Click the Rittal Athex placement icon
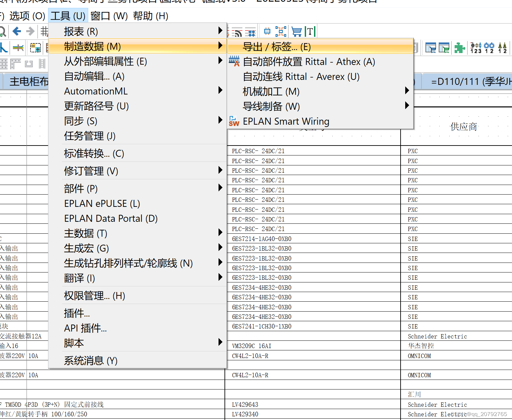The width and height of the screenshot is (512, 420). click(x=234, y=61)
